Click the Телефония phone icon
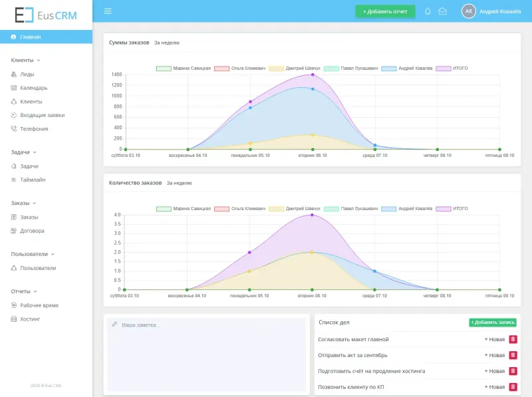Screen dimensions: 532x397 pos(13,128)
